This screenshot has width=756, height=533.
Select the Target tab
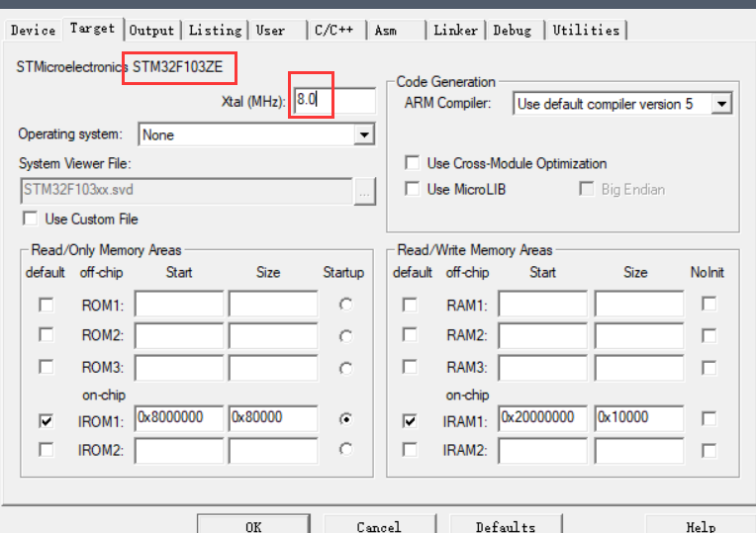tap(93, 29)
